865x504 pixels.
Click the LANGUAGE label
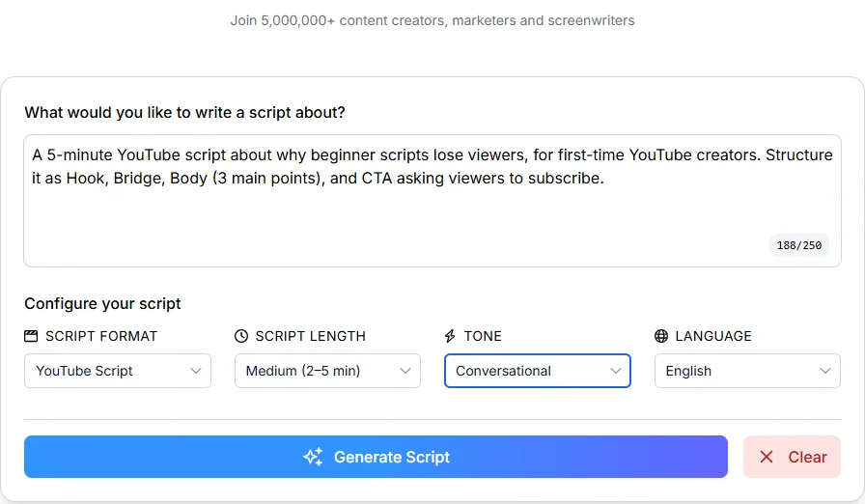click(x=713, y=336)
